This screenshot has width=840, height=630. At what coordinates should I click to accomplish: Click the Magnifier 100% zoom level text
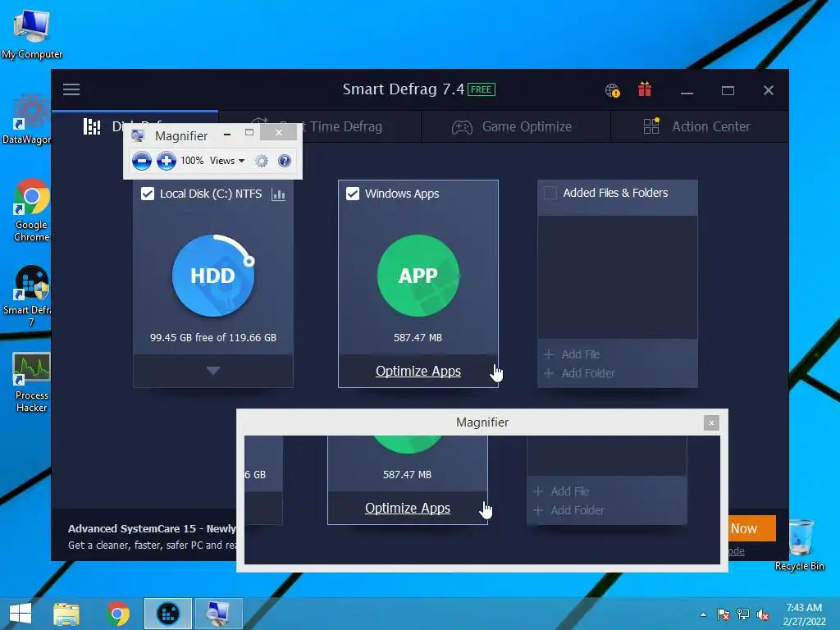point(192,161)
